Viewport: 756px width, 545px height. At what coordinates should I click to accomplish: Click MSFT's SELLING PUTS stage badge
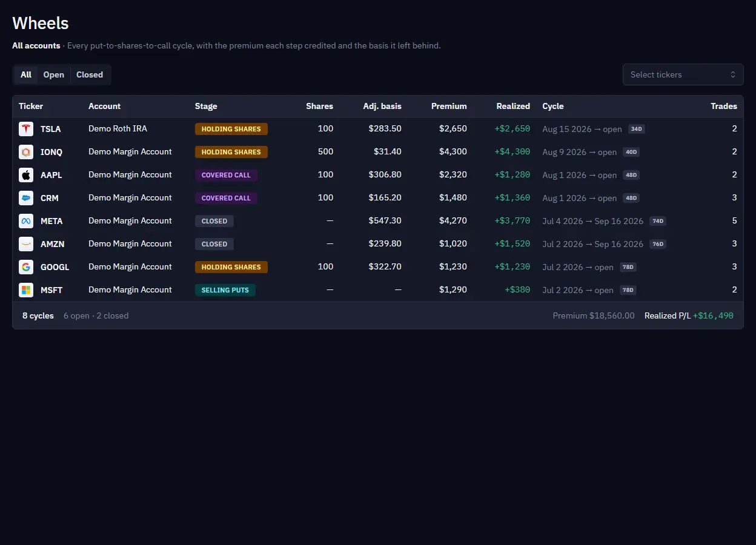tap(225, 290)
